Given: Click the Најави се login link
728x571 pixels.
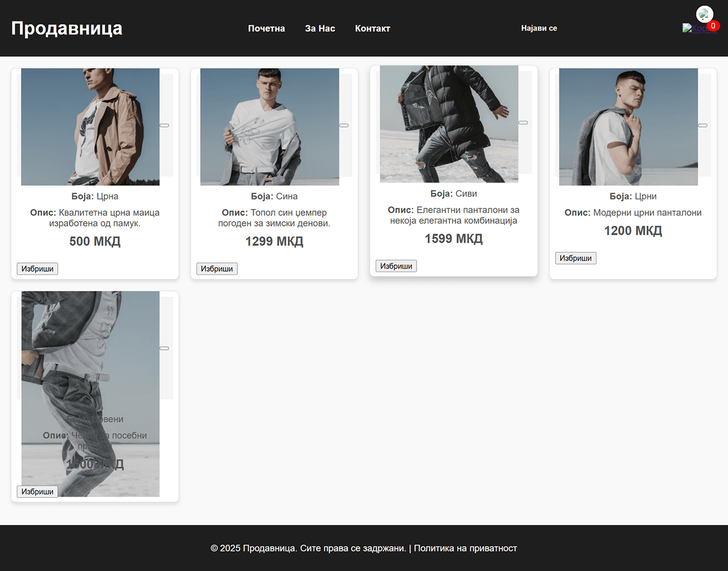Looking at the screenshot, I should click(539, 28).
